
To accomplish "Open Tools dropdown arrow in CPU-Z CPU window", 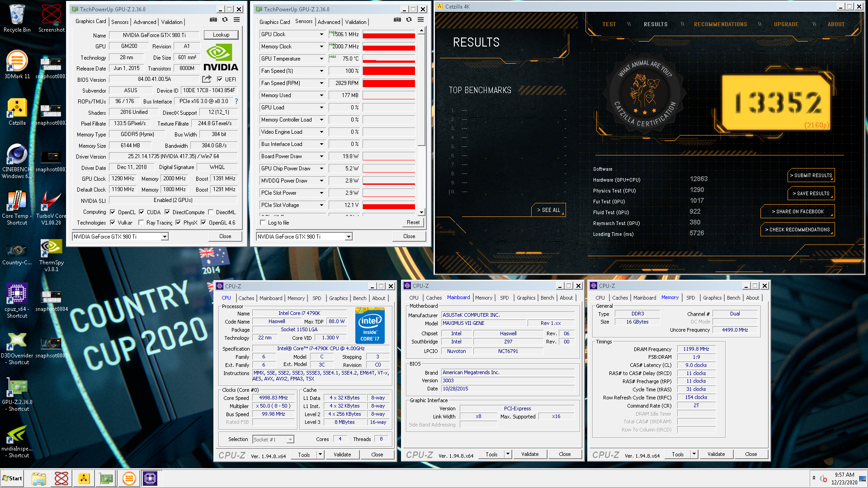I will pos(320,455).
